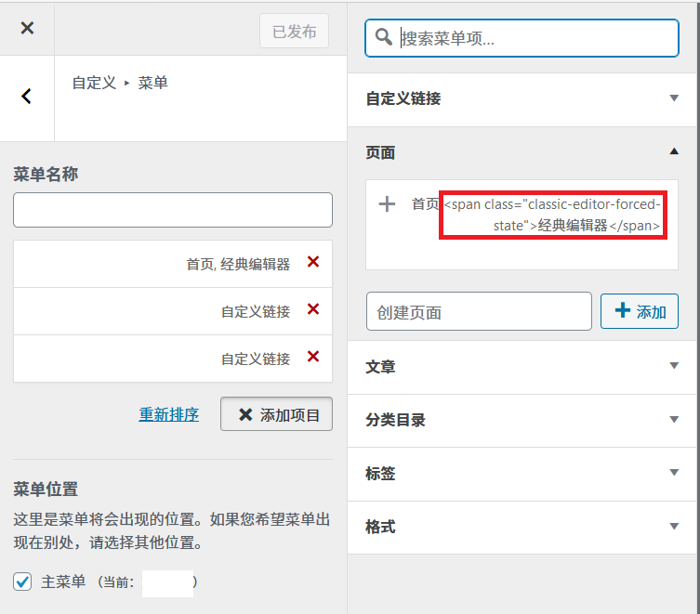Select the 自定义链接 section heading
Image resolution: width=700 pixels, height=614 pixels.
pos(403,98)
